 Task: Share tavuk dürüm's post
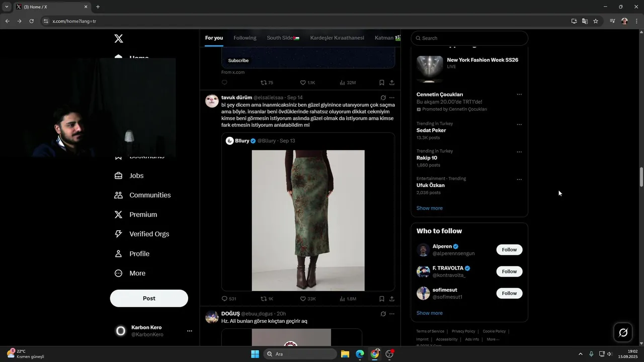click(392, 299)
